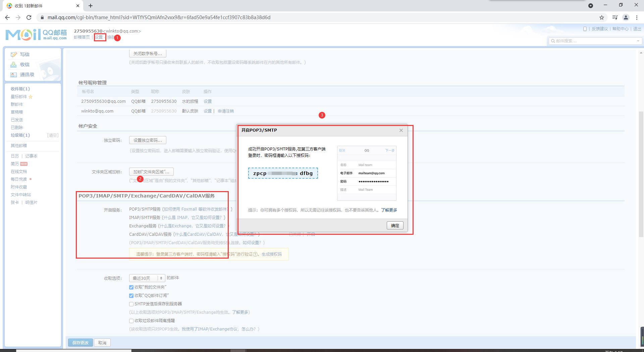The image size is (644, 352).
Task: Click 申请注销 for winkto@qq.com
Action: coord(226,111)
